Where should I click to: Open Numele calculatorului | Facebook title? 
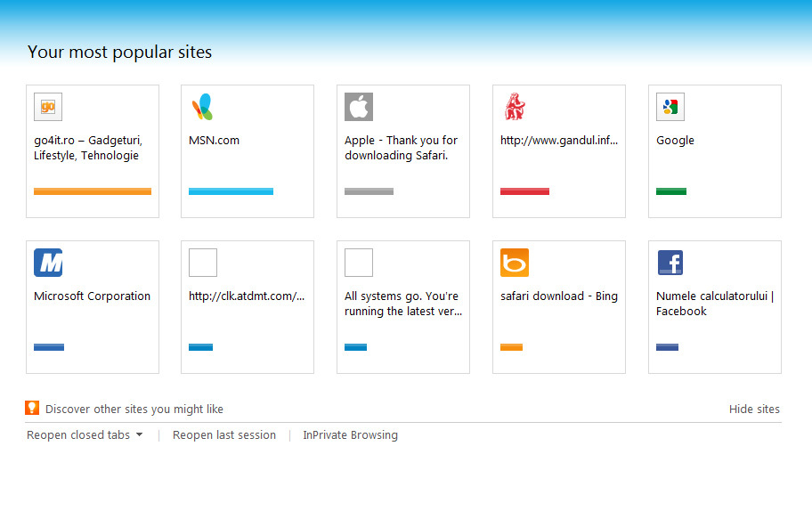click(715, 304)
